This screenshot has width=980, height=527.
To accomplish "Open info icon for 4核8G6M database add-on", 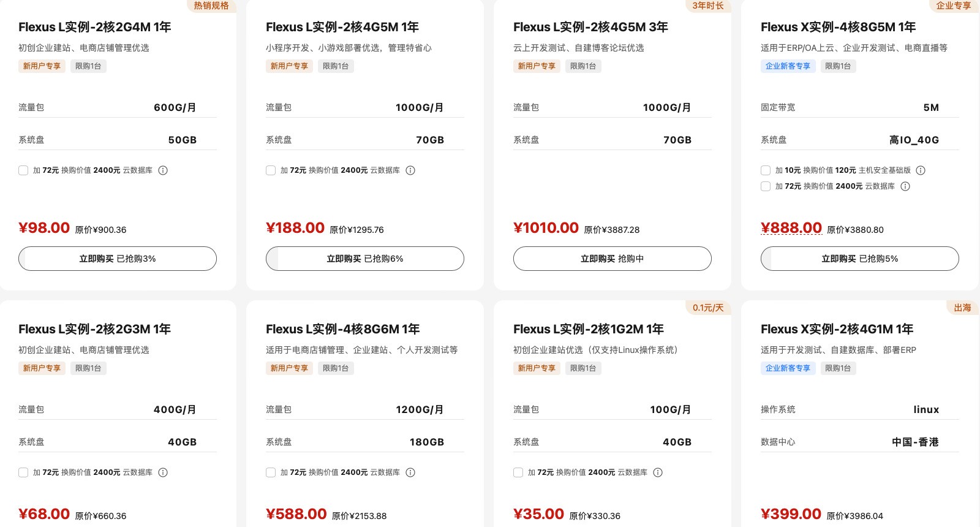I will point(410,472).
